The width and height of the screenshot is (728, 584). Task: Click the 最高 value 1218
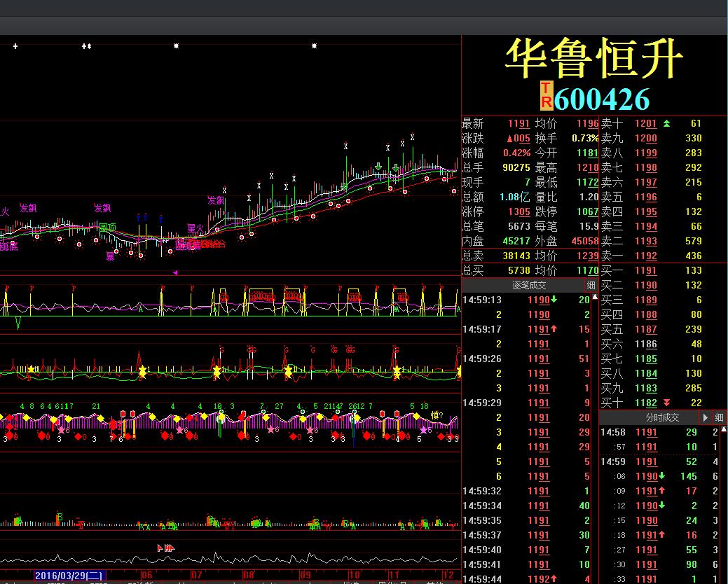tap(588, 167)
